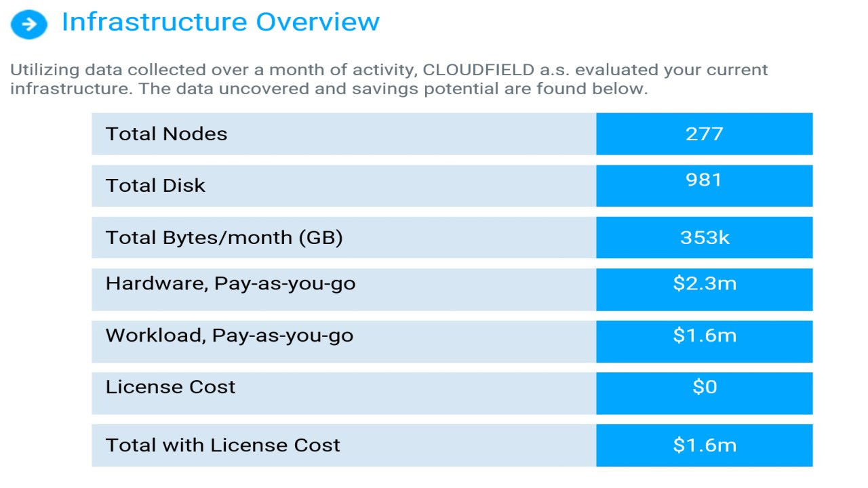The image size is (868, 488).
Task: Select the Total with License Cost label
Action: (x=222, y=445)
